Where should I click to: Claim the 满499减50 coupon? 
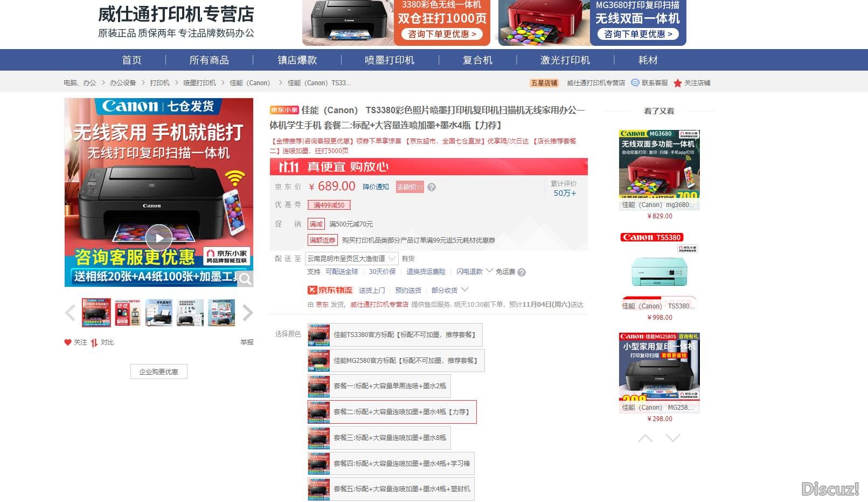pos(329,205)
